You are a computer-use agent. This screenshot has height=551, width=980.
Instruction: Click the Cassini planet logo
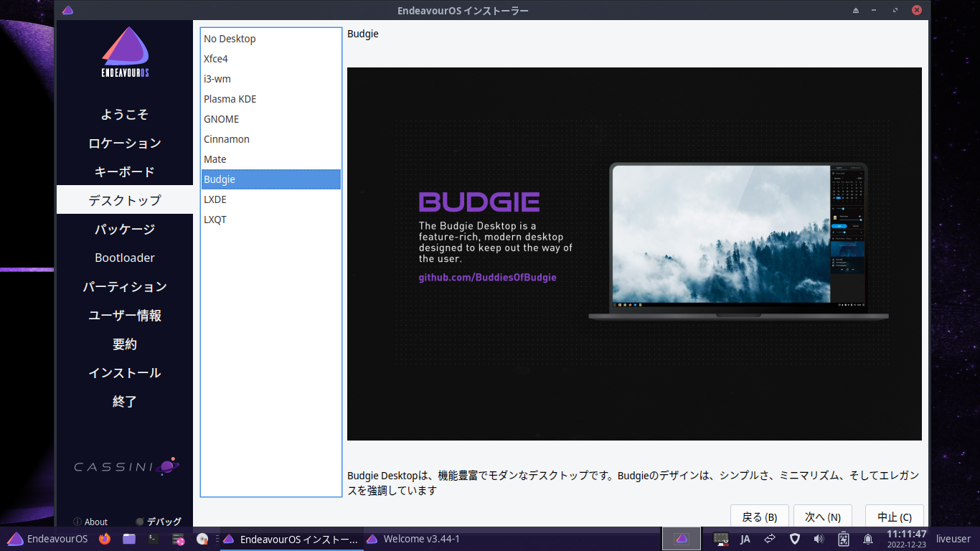[x=126, y=466]
